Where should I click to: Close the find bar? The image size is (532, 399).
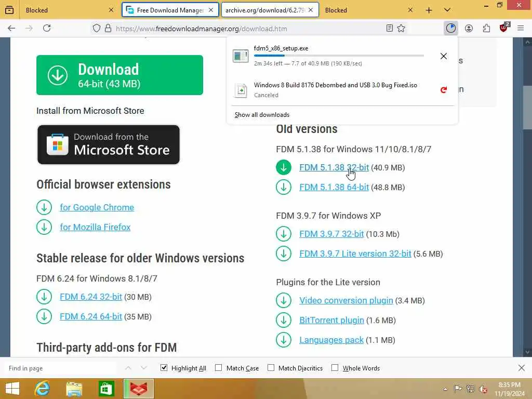pyautogui.click(x=522, y=368)
